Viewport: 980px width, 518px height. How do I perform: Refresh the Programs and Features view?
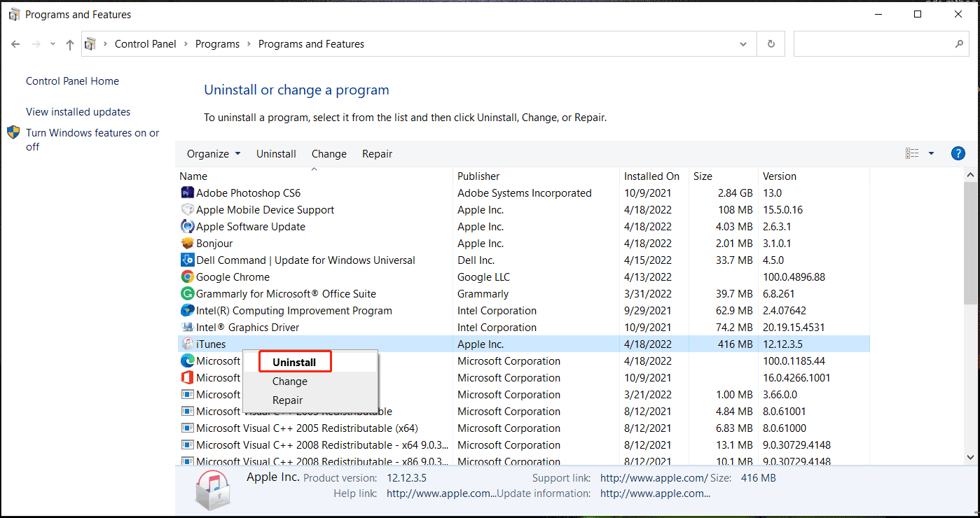coord(771,43)
